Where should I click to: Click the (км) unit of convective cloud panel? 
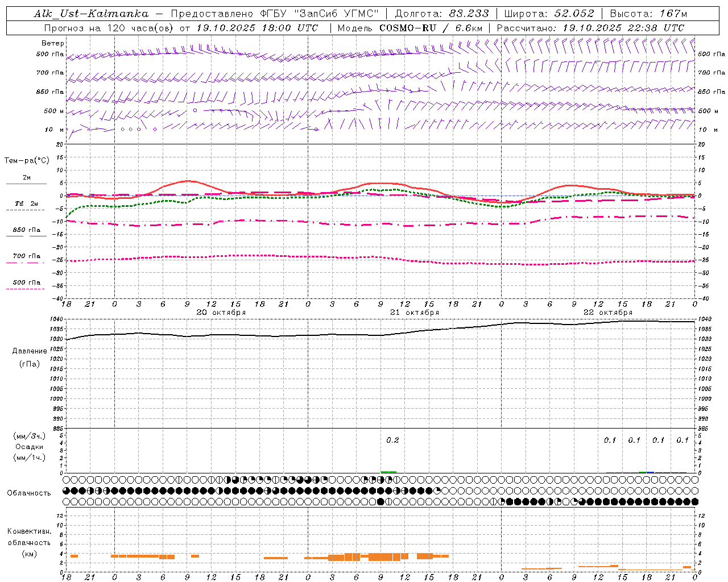pyautogui.click(x=30, y=554)
